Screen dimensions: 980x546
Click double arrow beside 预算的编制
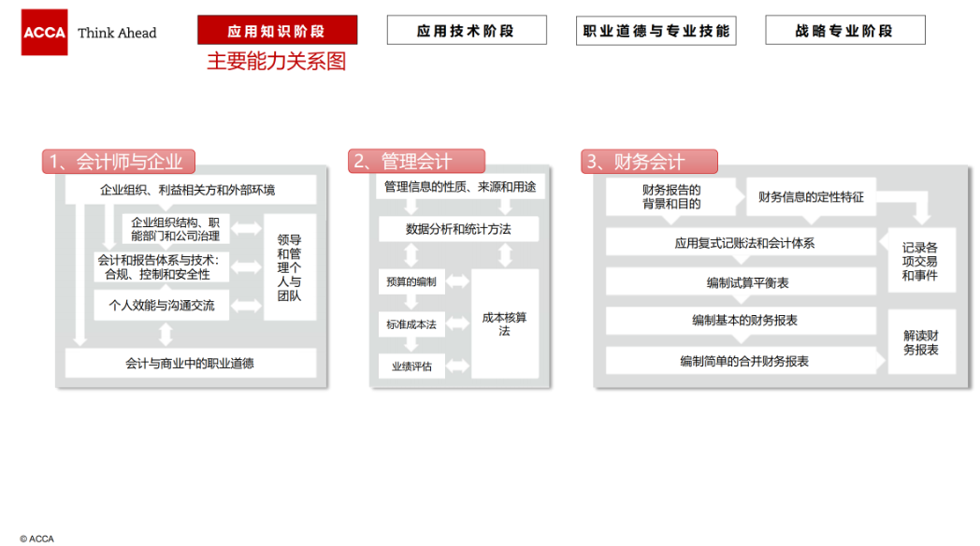tap(457, 281)
